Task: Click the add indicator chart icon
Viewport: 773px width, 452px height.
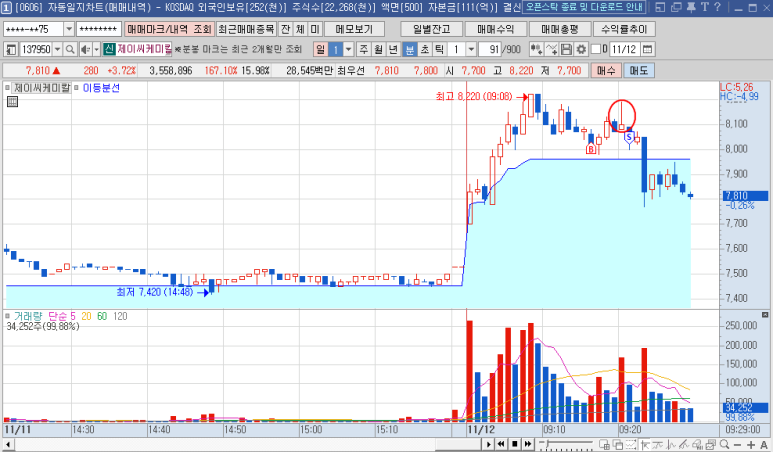Action: point(536,49)
